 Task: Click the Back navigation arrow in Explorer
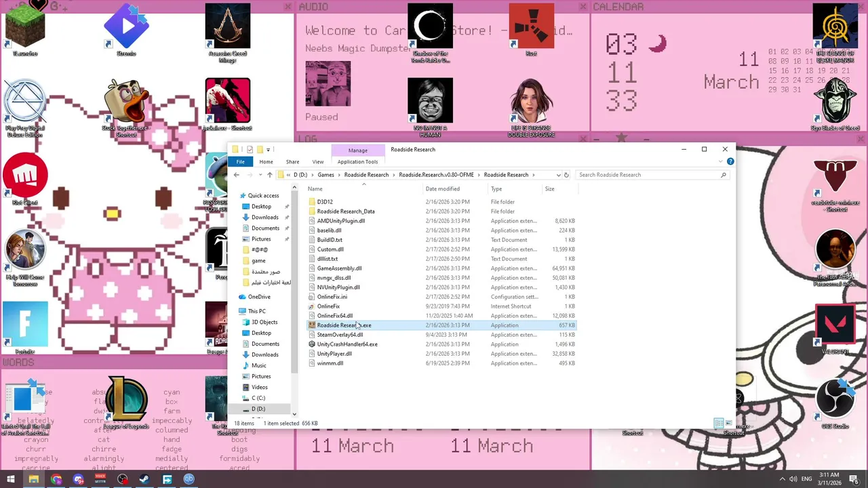[236, 175]
